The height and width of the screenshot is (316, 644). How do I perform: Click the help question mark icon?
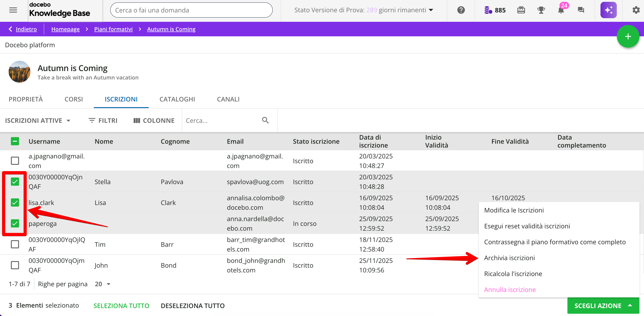click(x=461, y=10)
